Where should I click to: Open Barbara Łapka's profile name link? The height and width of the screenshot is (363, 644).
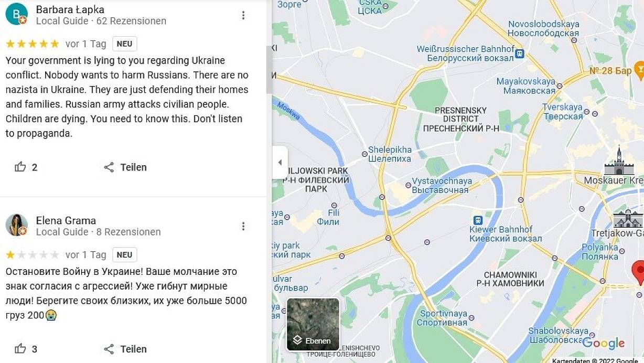[x=70, y=9]
